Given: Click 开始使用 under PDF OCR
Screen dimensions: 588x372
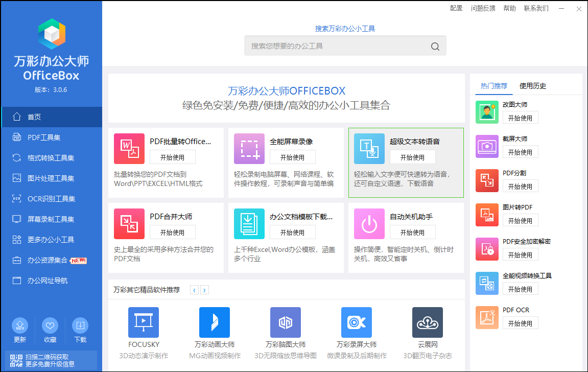Looking at the screenshot, I should pyautogui.click(x=520, y=323).
